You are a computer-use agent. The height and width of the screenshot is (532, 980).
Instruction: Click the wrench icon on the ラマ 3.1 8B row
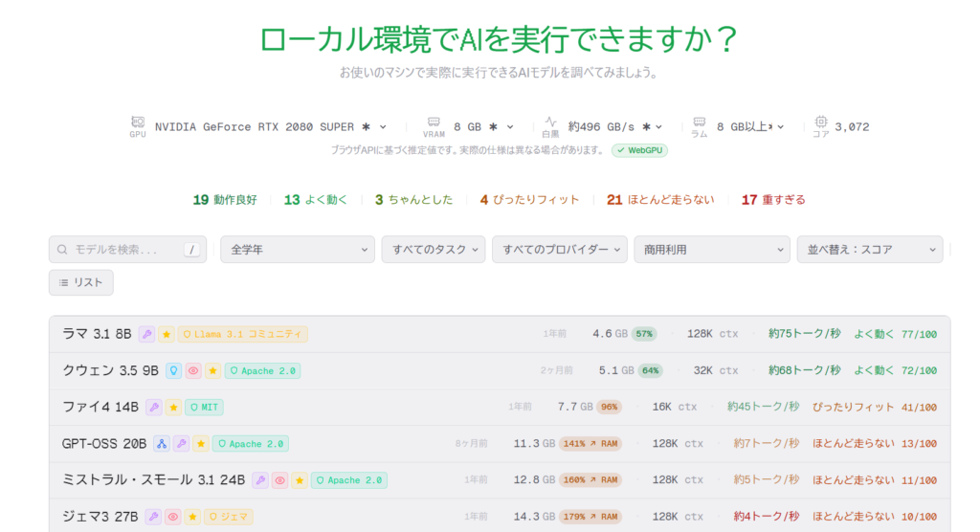(146, 334)
